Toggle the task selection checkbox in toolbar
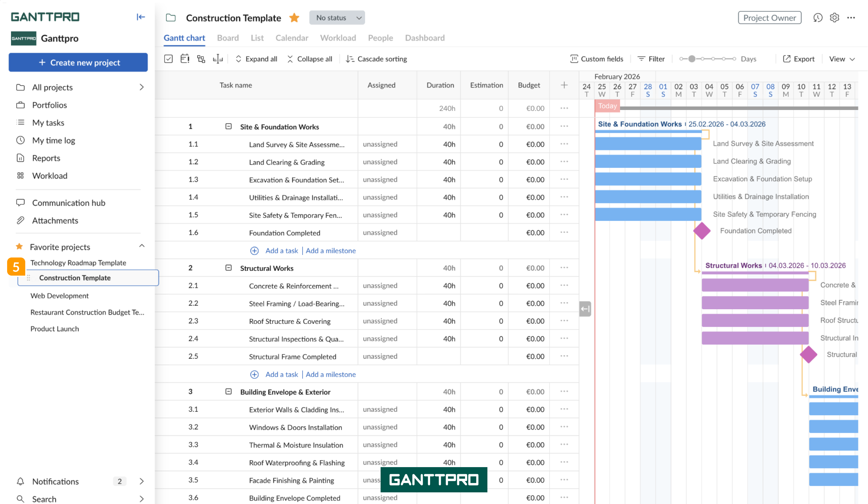This screenshot has height=504, width=868. (168, 59)
